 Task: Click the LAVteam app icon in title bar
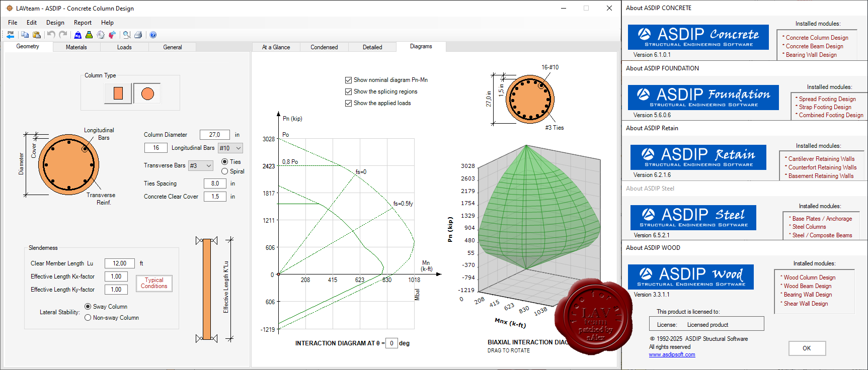coord(9,8)
